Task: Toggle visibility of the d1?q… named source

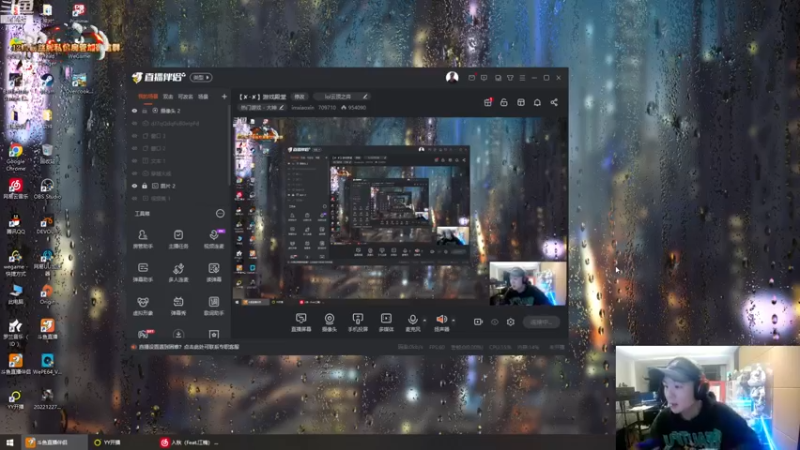Action: pyautogui.click(x=135, y=123)
